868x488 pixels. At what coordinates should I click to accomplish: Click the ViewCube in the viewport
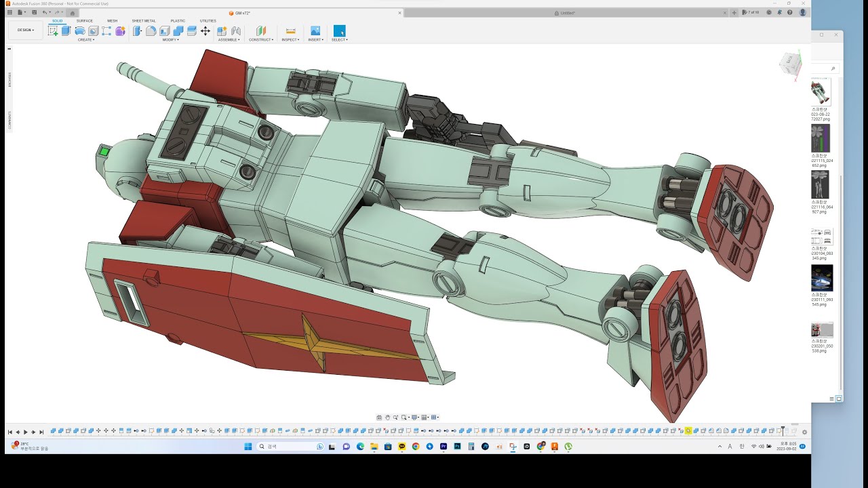(x=791, y=63)
